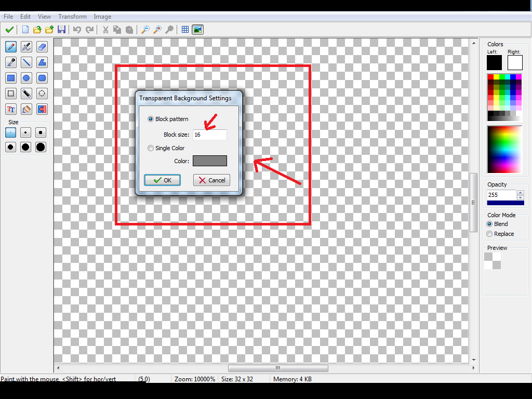This screenshot has width=532, height=399.
Task: Choose the filled Ellipse tool
Action: 26,78
